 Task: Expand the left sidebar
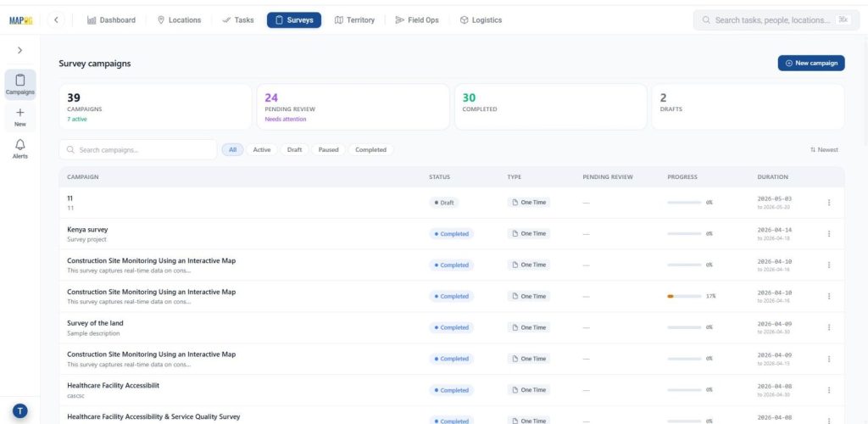pyautogui.click(x=20, y=50)
